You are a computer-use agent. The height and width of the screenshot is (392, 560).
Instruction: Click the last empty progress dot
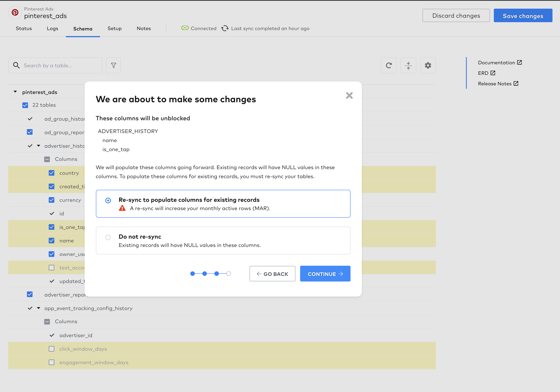[x=228, y=274]
